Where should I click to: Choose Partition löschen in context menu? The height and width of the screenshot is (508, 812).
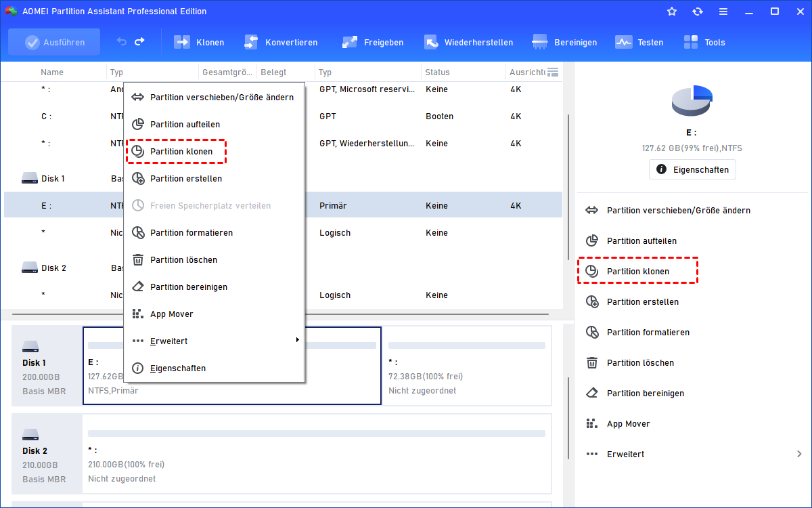(x=215, y=260)
